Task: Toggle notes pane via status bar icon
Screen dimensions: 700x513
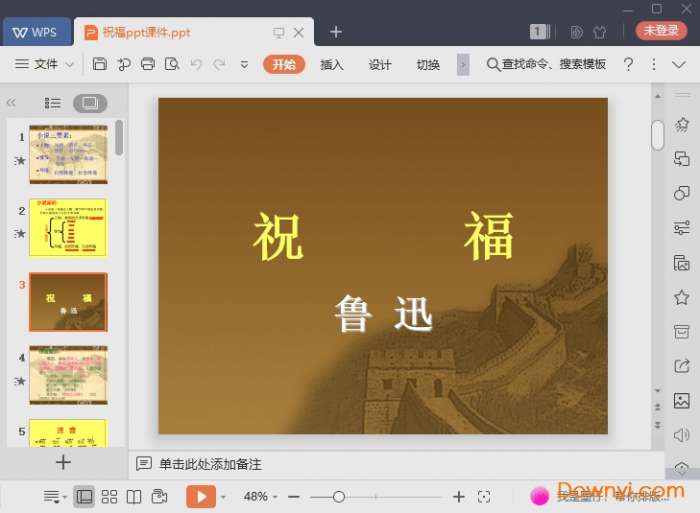Action: point(54,496)
